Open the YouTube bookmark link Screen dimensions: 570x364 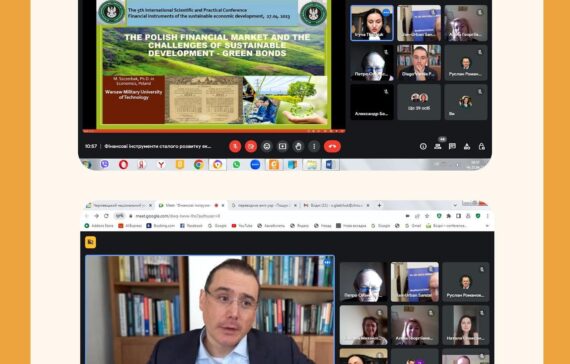[x=242, y=226]
